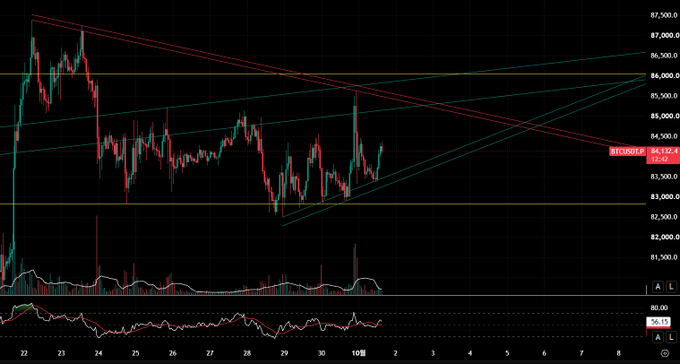Click date label 25 on time axis
This screenshot has height=364, width=680.
click(x=135, y=352)
